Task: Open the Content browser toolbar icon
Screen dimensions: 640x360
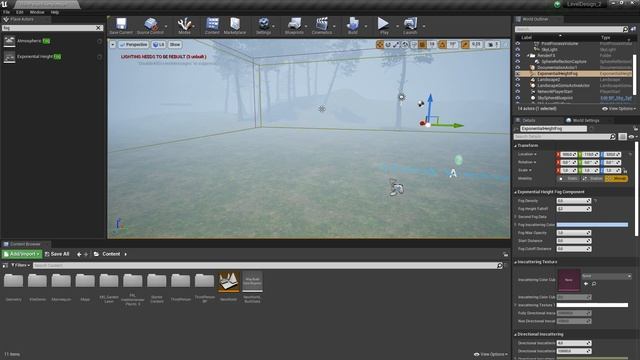Action: (x=212, y=26)
